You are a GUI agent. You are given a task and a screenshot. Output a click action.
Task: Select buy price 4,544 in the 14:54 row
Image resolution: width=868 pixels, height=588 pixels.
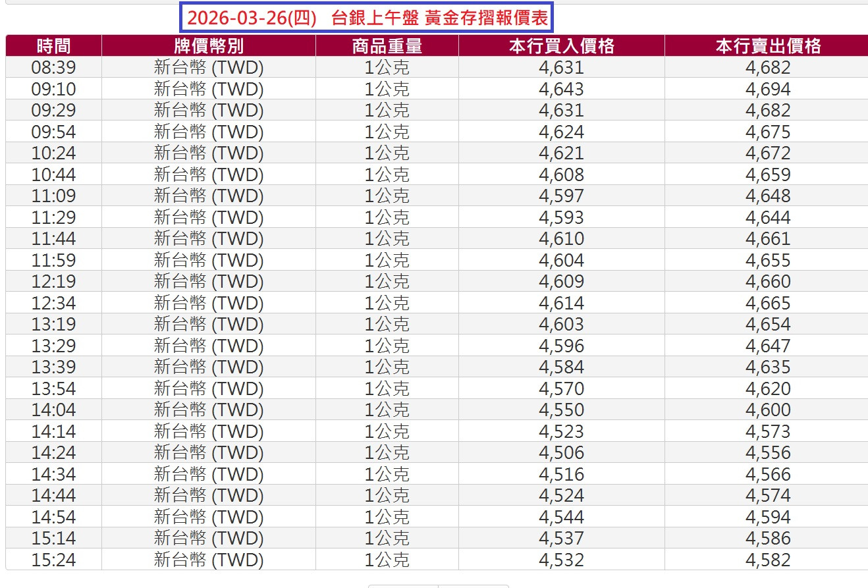coord(561,517)
